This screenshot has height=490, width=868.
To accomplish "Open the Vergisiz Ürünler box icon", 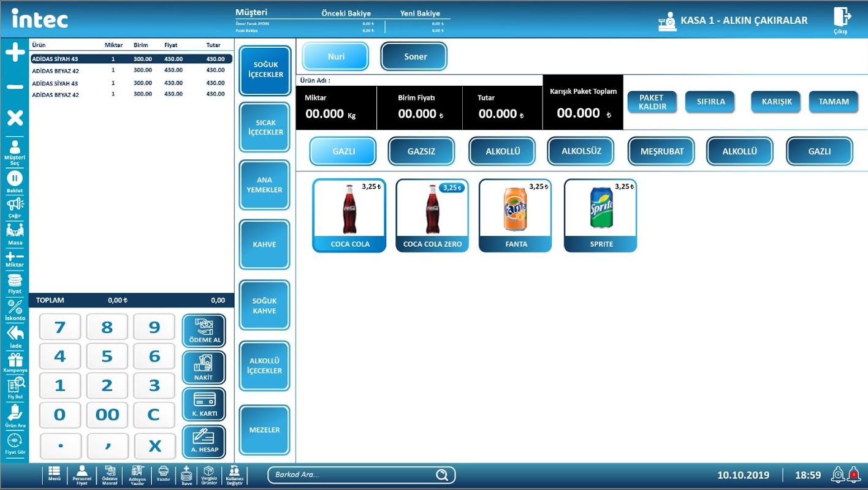I will tap(208, 475).
